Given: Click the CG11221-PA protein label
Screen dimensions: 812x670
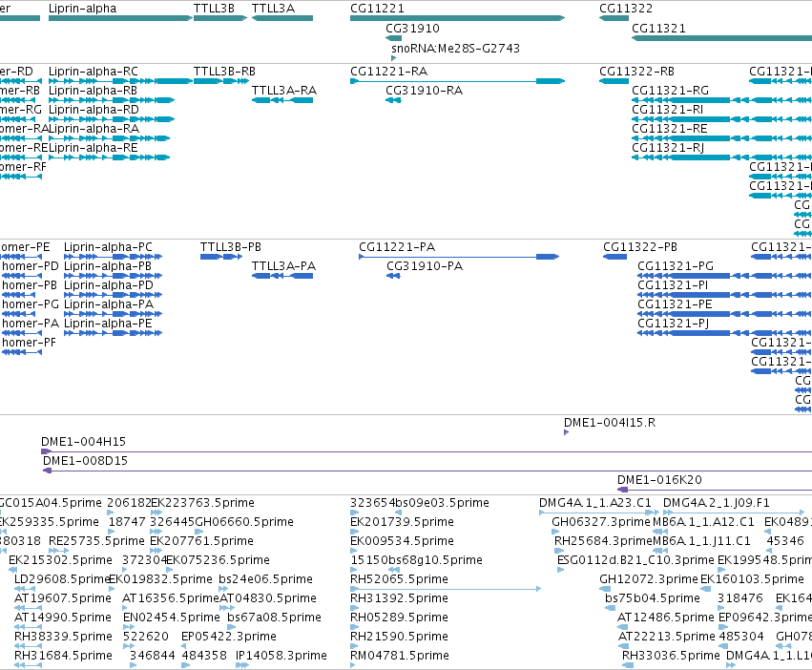Looking at the screenshot, I should [x=397, y=247].
